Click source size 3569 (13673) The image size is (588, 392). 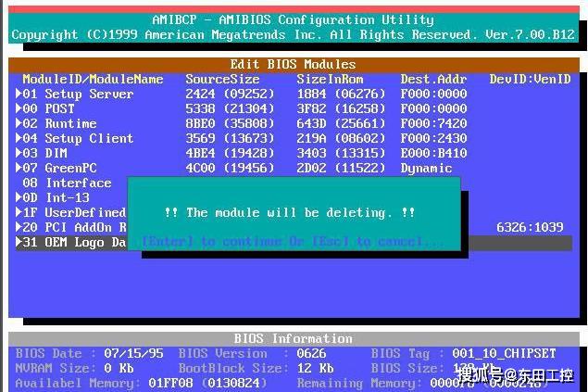[231, 138]
